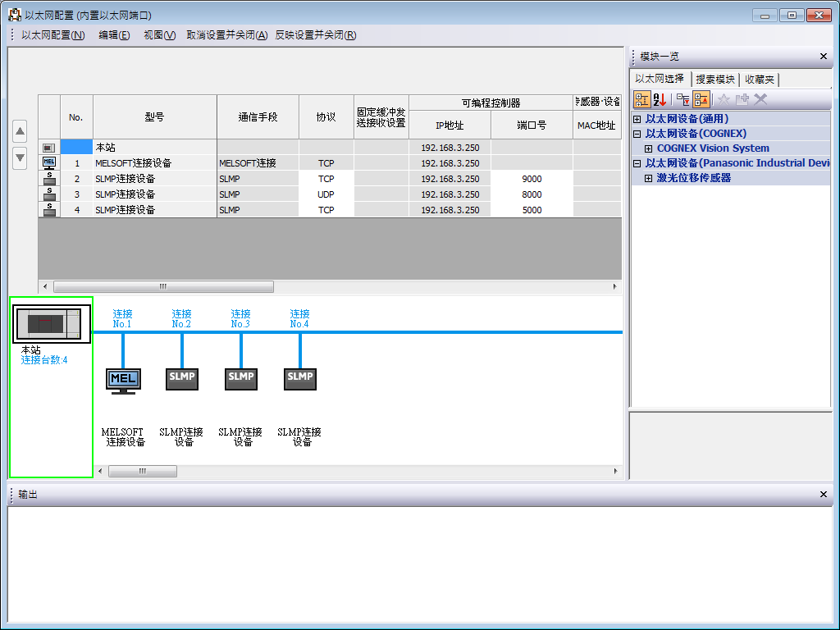Move selected device up with arrow button
Viewport: 840px width, 630px height.
[x=20, y=130]
